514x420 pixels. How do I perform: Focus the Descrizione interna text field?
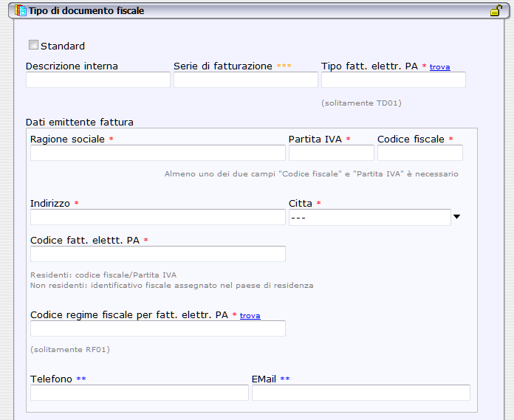pos(97,80)
